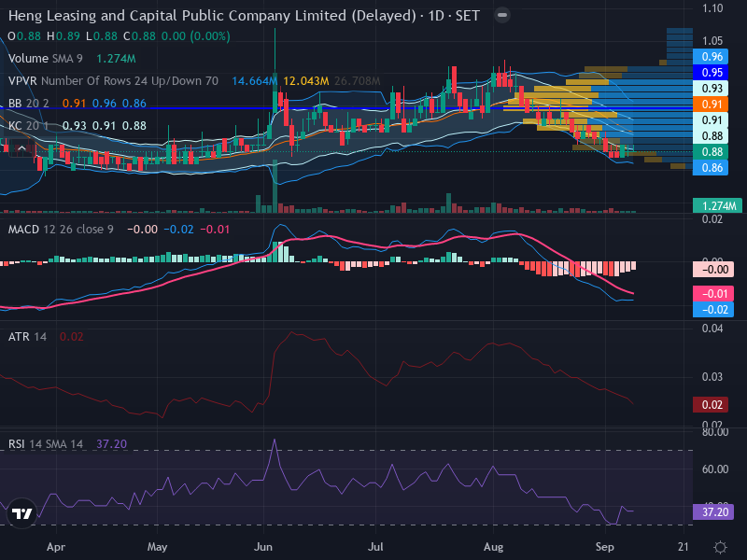The width and height of the screenshot is (747, 560).
Task: Select the MACD 12 26 close 9 legend
Action: (x=61, y=230)
